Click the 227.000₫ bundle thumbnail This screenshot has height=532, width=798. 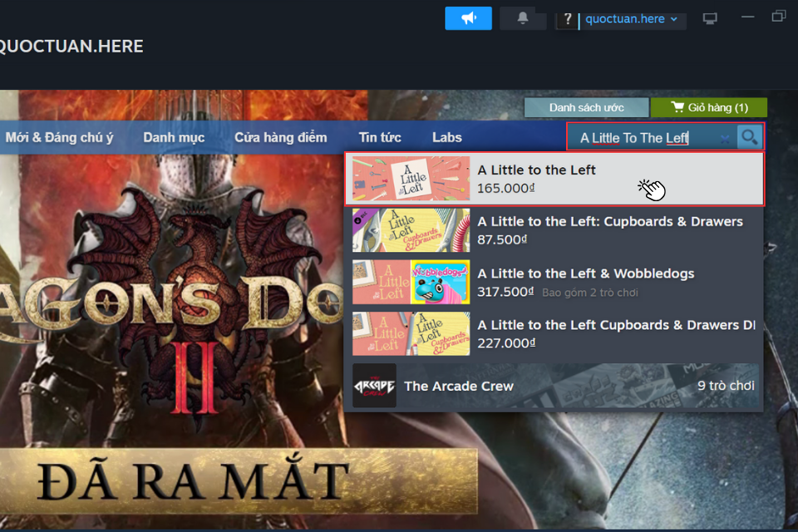[x=411, y=334]
